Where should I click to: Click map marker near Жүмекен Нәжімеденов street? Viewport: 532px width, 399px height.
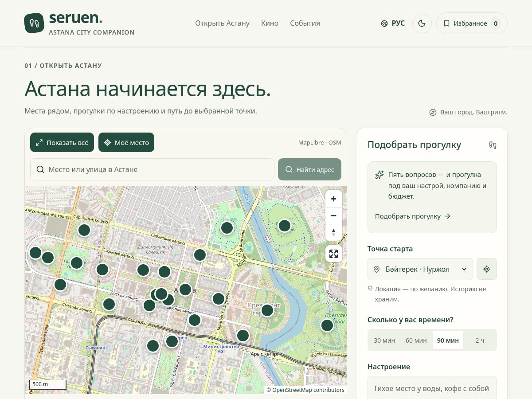pyautogui.click(x=327, y=325)
